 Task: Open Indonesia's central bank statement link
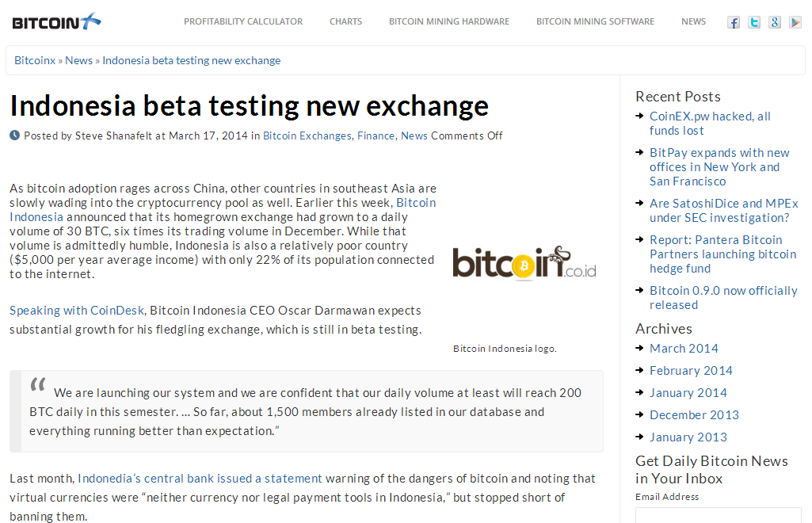[x=200, y=479]
